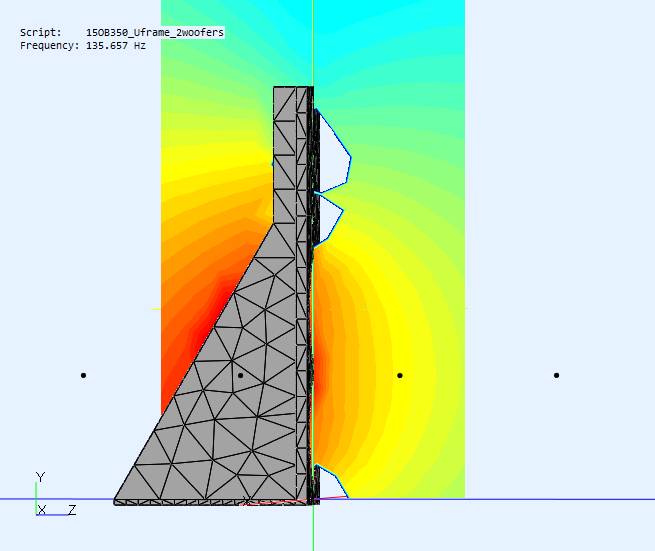Screen dimensions: 655x551
Task: Click the upper large woofer cone outline
Action: coord(333,150)
